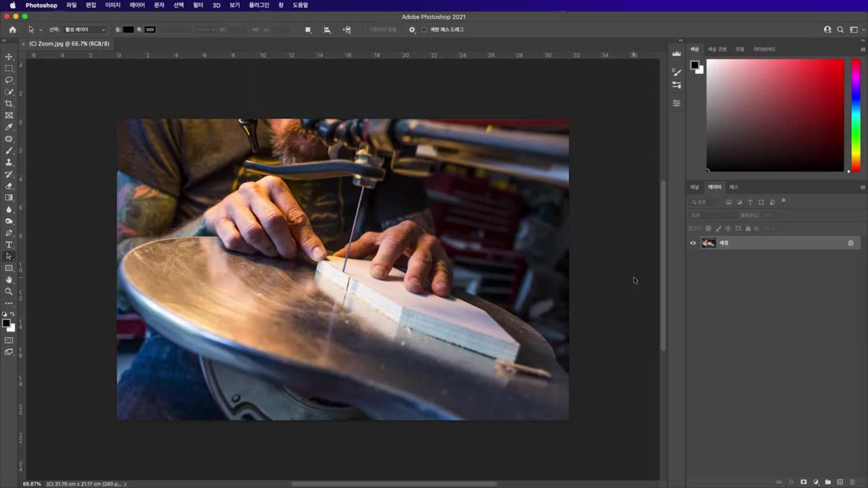Select the Hand tool
This screenshot has width=868, height=488.
click(9, 280)
